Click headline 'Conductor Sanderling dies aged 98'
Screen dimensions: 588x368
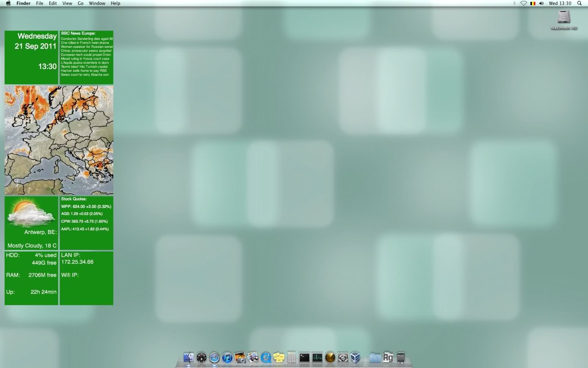tap(87, 39)
